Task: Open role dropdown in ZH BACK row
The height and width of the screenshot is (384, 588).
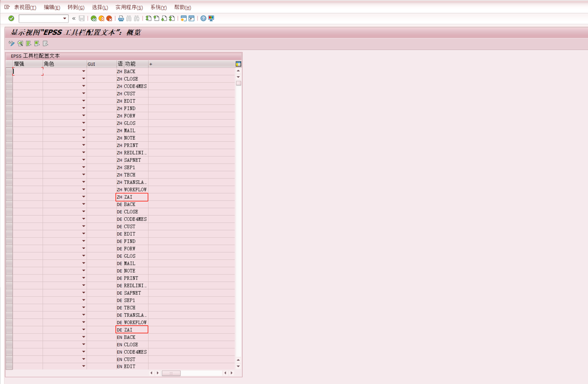Action: (84, 72)
